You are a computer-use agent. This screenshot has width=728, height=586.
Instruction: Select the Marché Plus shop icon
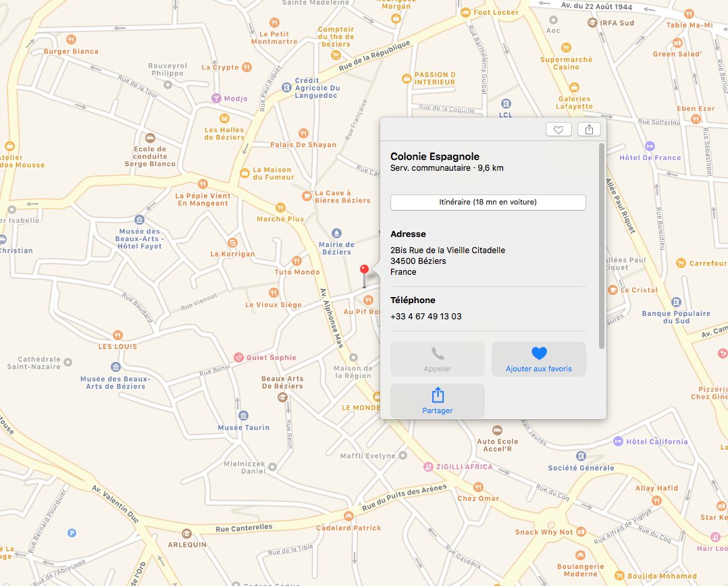[x=280, y=207]
